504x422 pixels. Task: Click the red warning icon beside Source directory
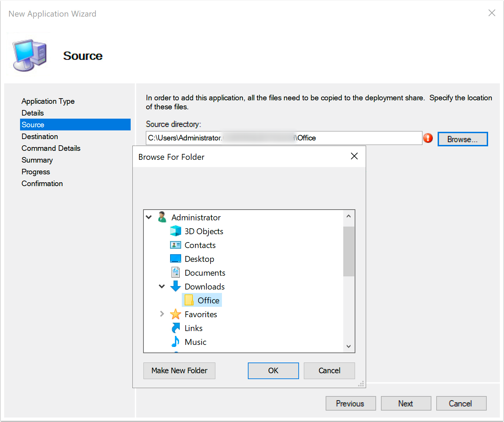click(428, 138)
